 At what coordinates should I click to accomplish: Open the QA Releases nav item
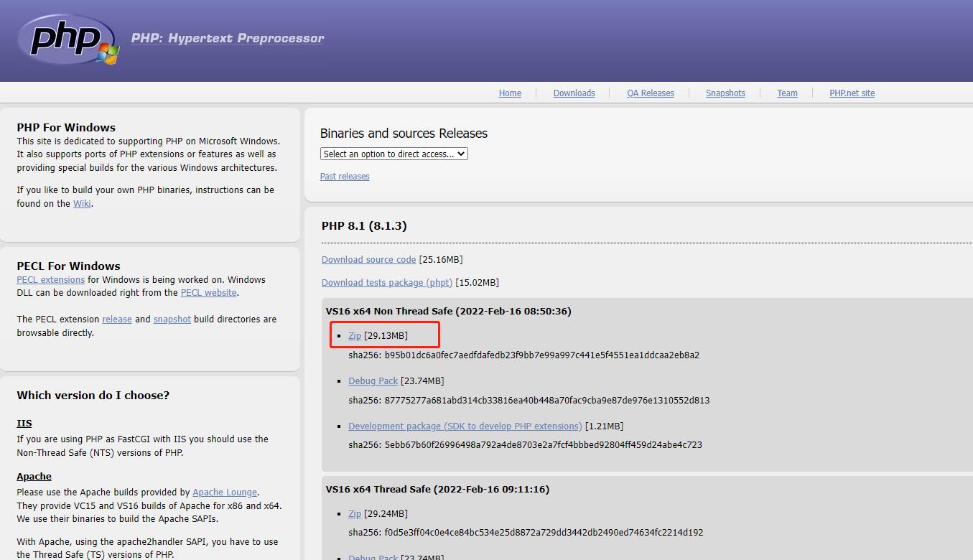point(651,93)
